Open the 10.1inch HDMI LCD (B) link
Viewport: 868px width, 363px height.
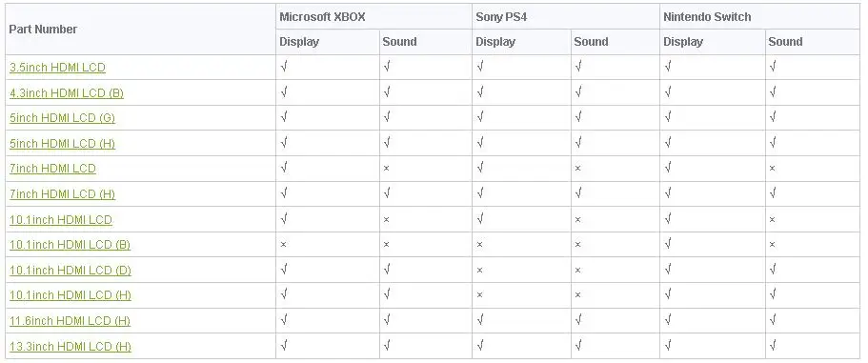click(x=71, y=245)
